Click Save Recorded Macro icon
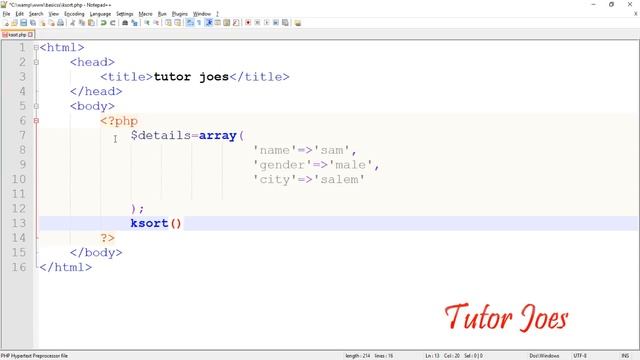Viewport: 640px width, 360px height. click(285, 23)
